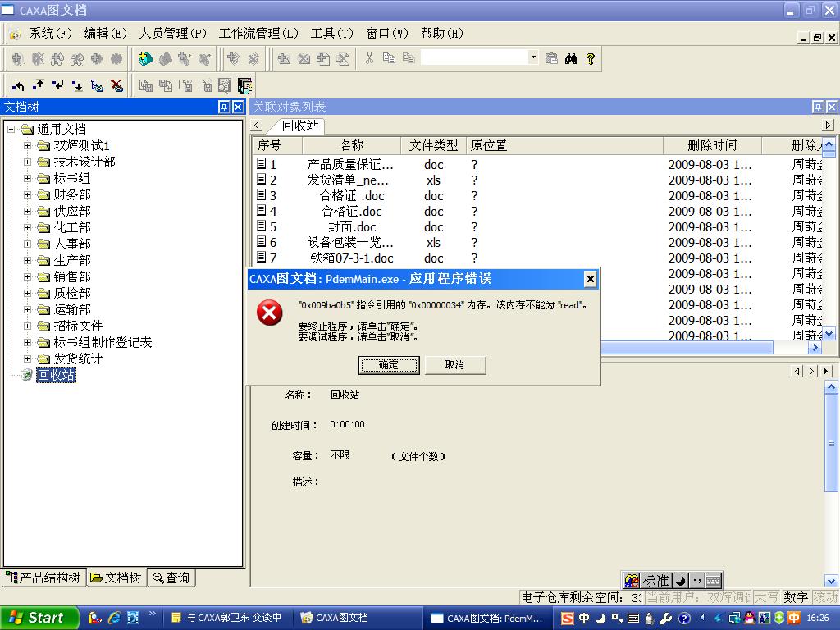Click the list's scroll-down arrow

[x=829, y=334]
